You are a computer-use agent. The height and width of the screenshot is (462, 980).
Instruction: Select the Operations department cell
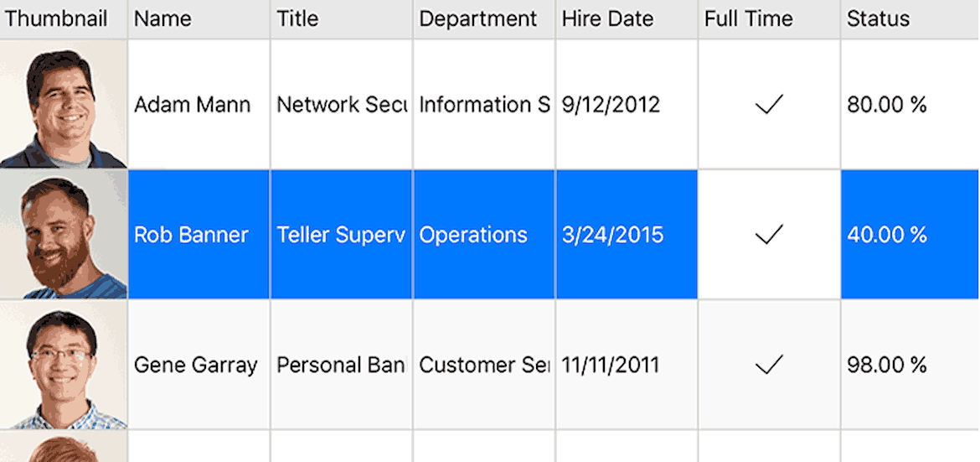pos(484,234)
